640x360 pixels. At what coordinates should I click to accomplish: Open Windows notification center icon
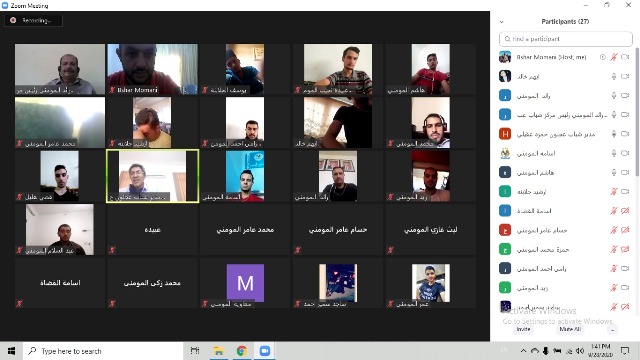click(x=625, y=351)
